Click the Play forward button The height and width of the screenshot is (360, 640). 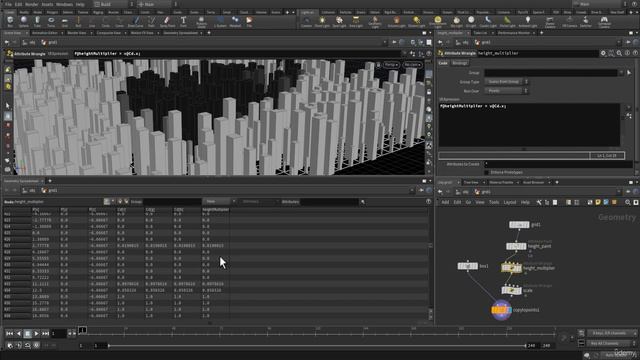coord(36,333)
